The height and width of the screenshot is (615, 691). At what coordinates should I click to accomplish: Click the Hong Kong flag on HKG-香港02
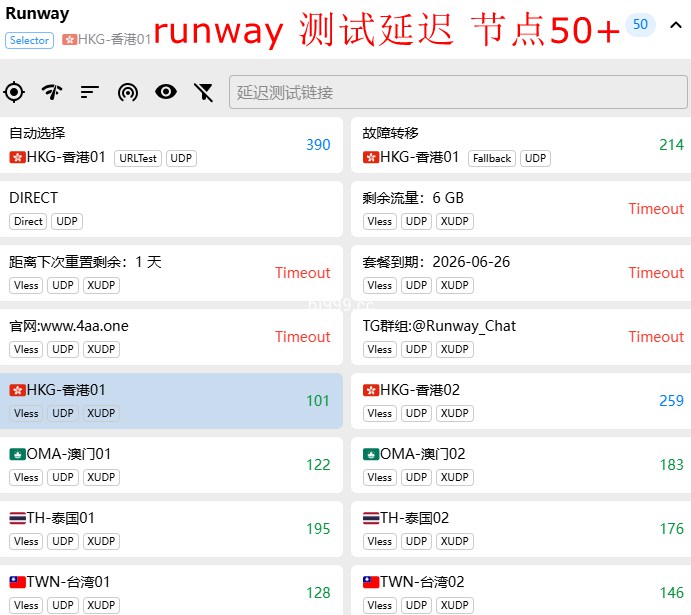(371, 390)
